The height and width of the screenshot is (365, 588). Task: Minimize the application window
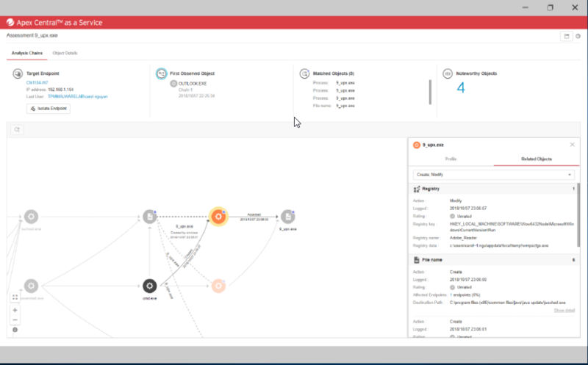pyautogui.click(x=525, y=7)
